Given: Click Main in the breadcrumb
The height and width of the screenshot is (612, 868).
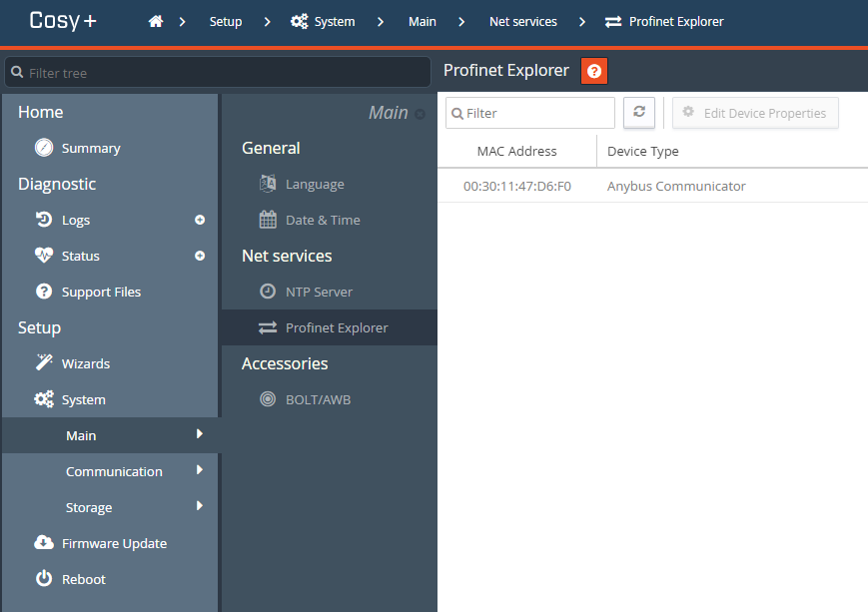Looking at the screenshot, I should point(423,22).
